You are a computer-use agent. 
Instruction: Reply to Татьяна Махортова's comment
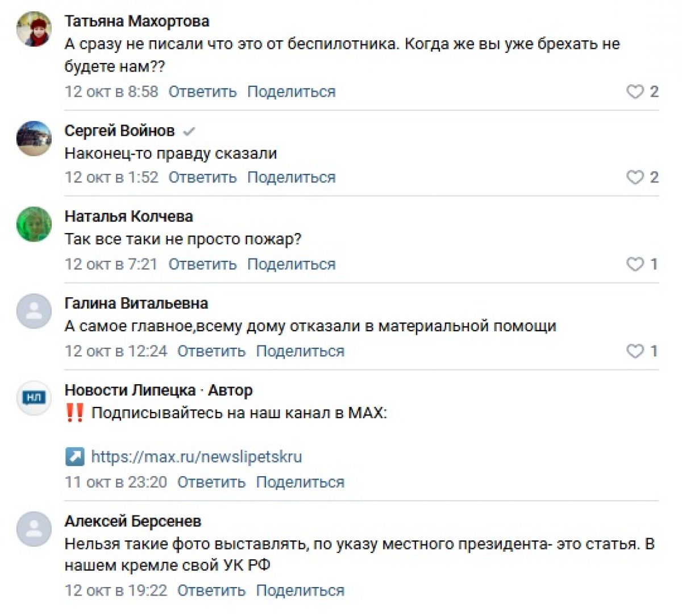(x=202, y=91)
